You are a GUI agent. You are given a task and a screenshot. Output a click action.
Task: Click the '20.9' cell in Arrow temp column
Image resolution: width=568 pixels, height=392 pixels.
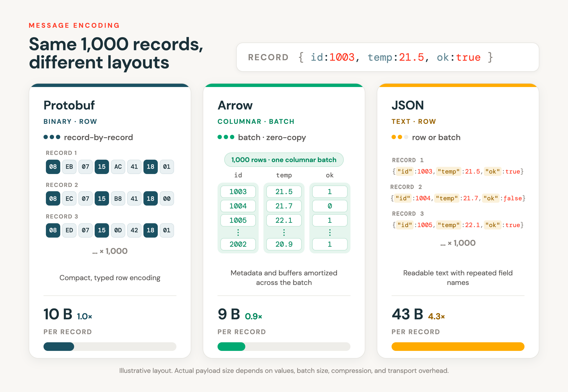pyautogui.click(x=284, y=244)
